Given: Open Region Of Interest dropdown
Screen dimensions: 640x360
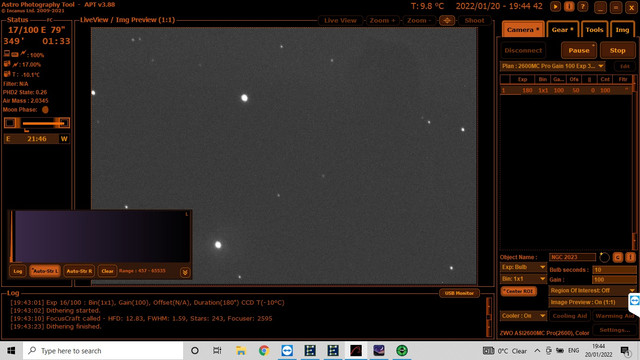Looking at the screenshot, I should [592, 290].
